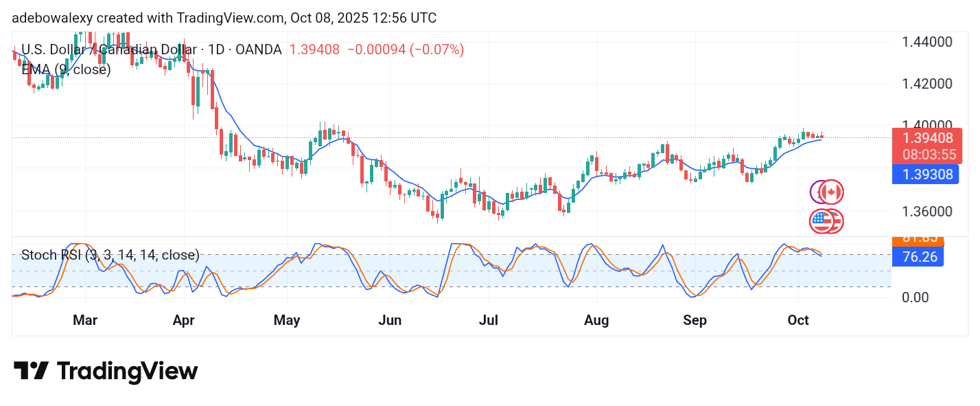Image resolution: width=980 pixels, height=406 pixels.
Task: Click the U.S. Dollar / Canadian Dollar symbol title
Action: (152, 49)
